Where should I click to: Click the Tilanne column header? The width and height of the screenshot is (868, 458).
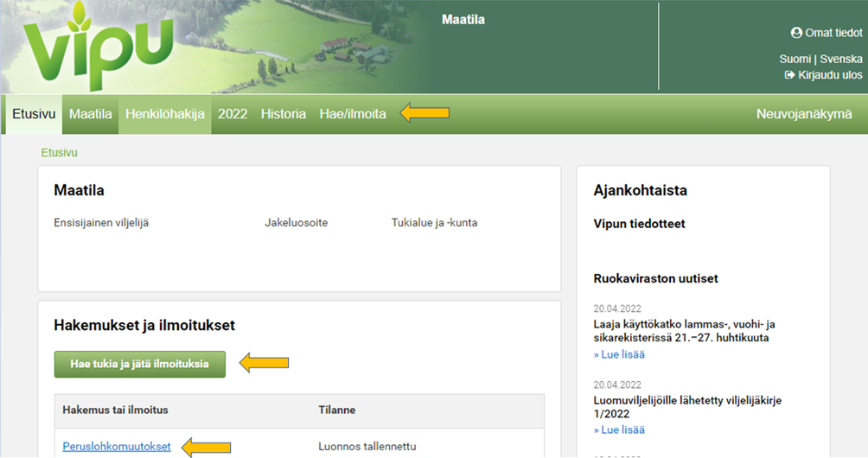point(336,410)
